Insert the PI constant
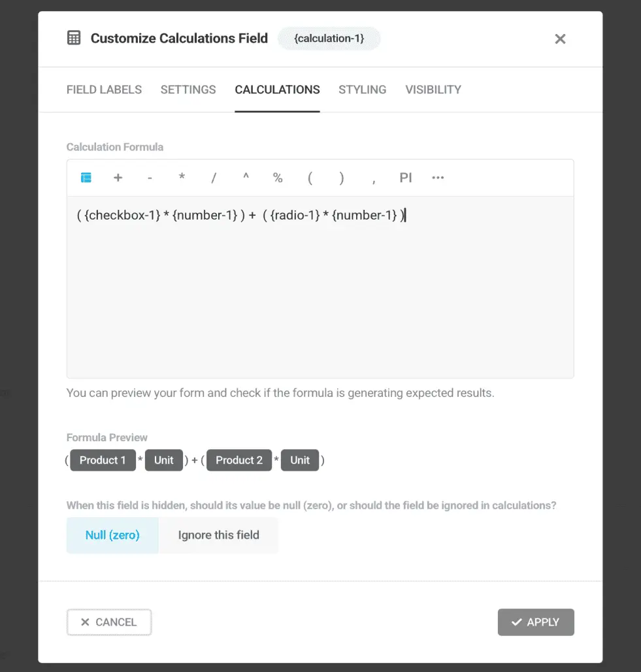The image size is (641, 672). [x=406, y=177]
